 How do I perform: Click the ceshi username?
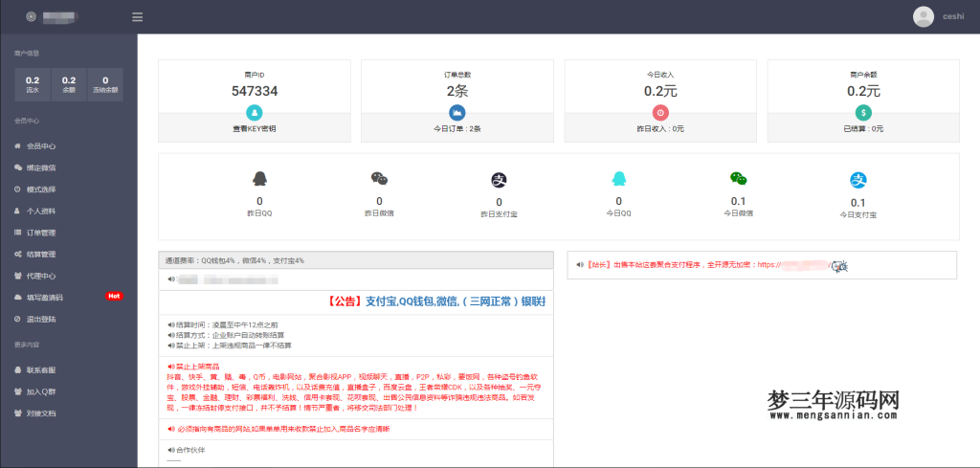pos(953,17)
